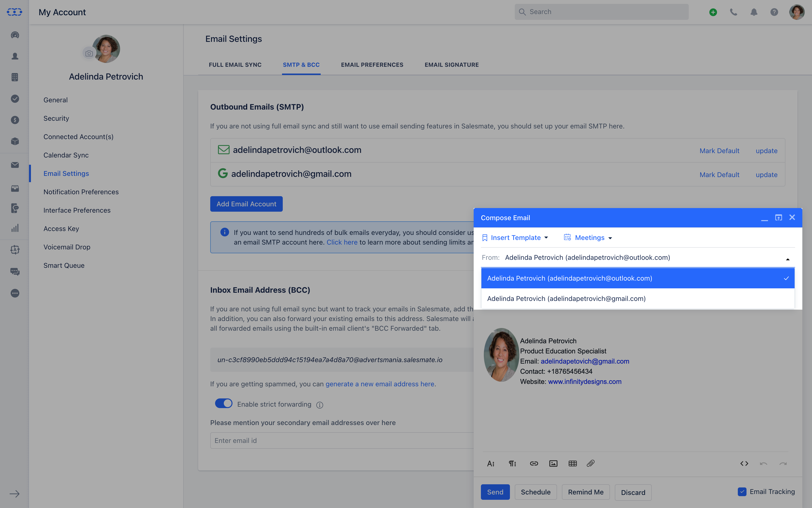This screenshot has width=812, height=508.
Task: Open paragraph formatting options in composer
Action: 512,464
